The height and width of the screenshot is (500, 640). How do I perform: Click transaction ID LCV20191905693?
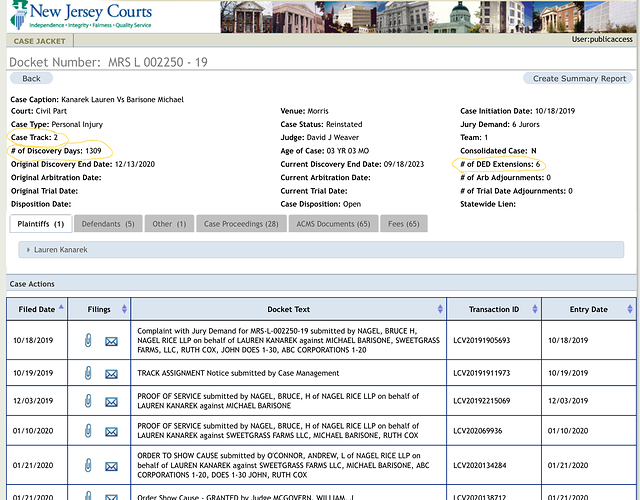click(x=482, y=340)
